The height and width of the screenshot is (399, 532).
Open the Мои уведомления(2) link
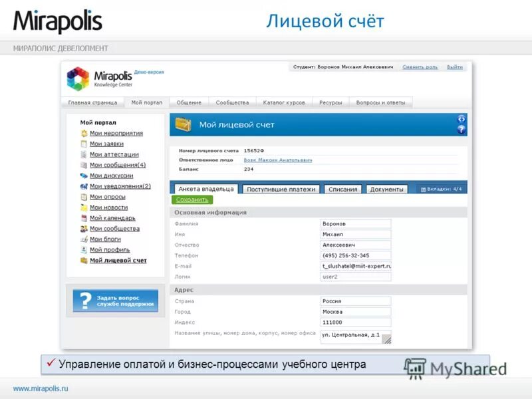click(120, 186)
